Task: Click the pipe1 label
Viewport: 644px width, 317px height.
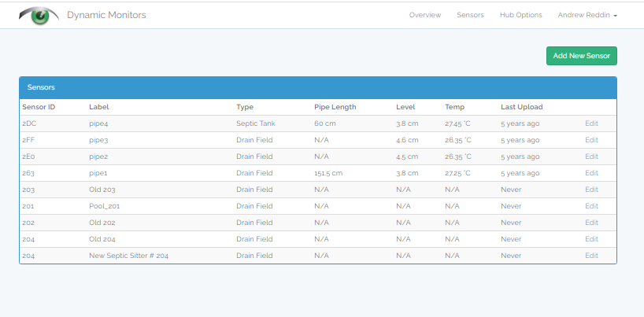Action: click(x=98, y=173)
